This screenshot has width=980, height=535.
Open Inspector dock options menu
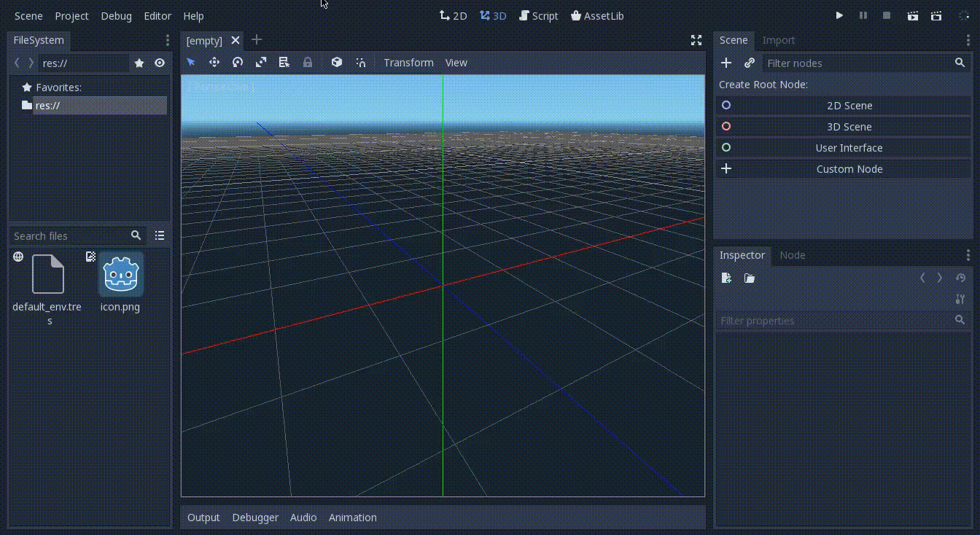(x=968, y=255)
